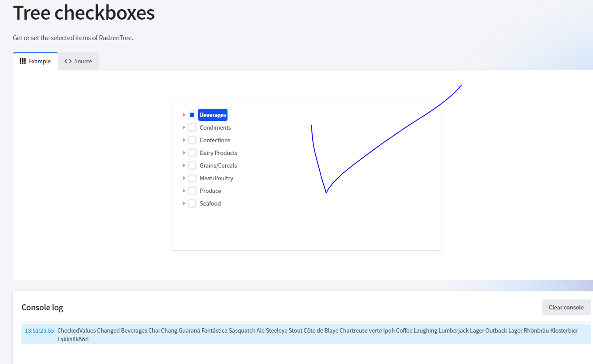The image size is (593, 364).
Task: Check the Condiments checkbox
Action: 192,127
